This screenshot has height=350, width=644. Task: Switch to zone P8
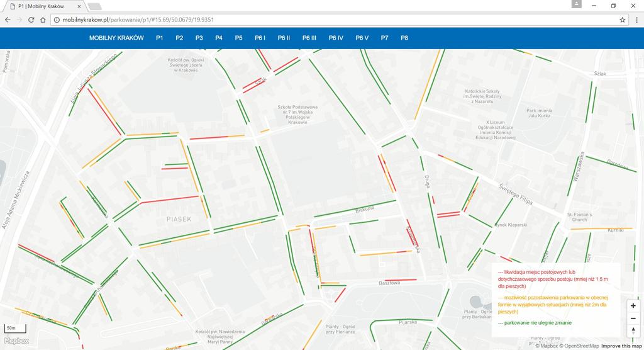click(x=404, y=38)
